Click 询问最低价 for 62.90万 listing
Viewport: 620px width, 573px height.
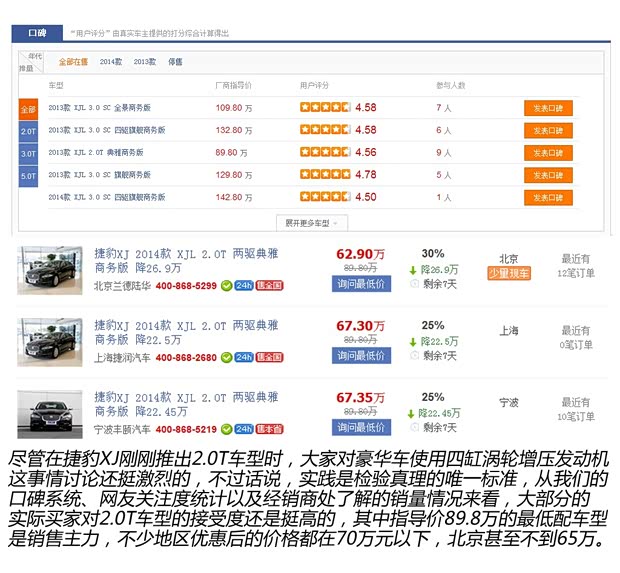(361, 284)
